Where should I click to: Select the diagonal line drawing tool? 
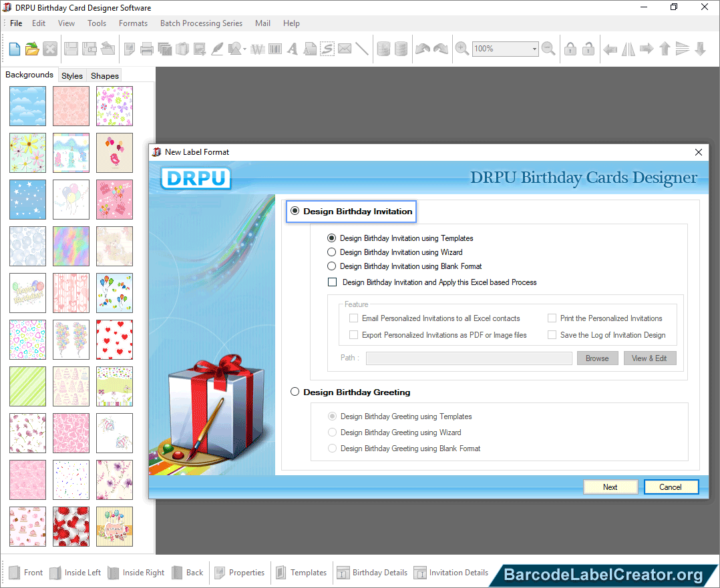coord(362,49)
